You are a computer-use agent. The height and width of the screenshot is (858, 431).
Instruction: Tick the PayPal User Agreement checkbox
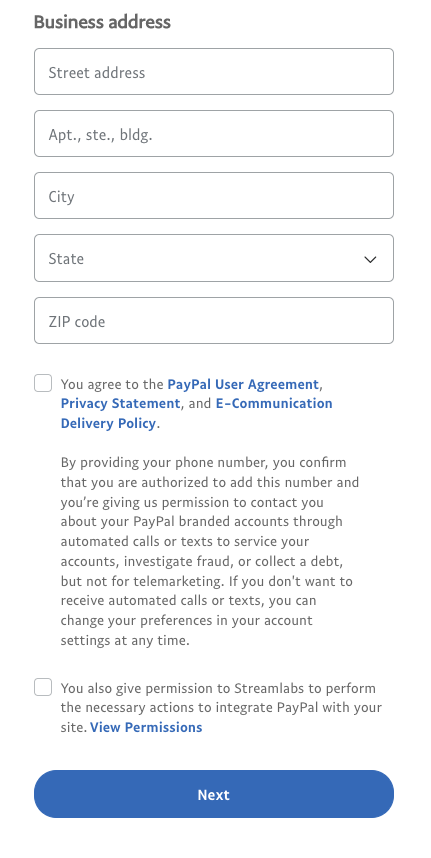[x=43, y=383]
